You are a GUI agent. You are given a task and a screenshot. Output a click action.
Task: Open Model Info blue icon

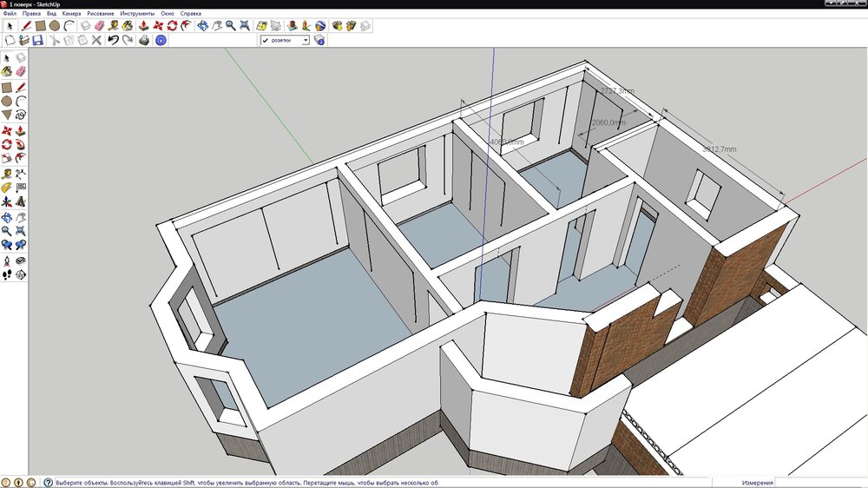click(x=161, y=40)
